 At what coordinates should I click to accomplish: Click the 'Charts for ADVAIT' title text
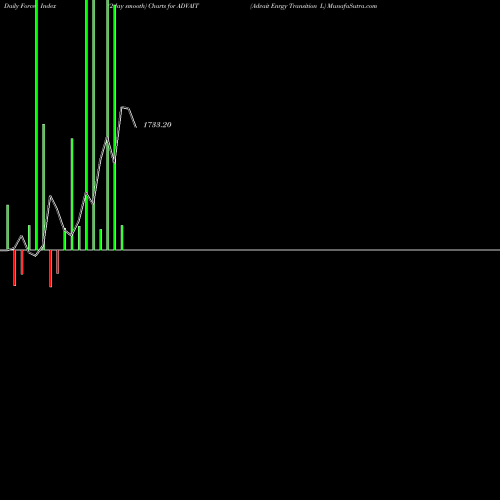[173, 6]
